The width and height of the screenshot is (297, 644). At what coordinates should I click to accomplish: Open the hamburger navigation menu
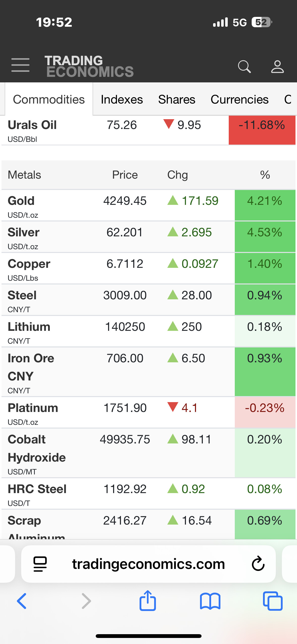click(x=20, y=65)
